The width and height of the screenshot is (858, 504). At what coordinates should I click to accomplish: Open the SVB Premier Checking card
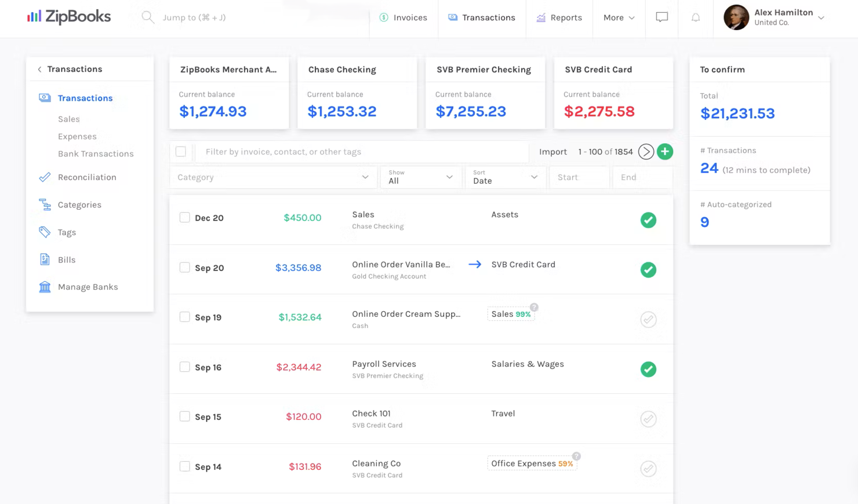point(485,93)
